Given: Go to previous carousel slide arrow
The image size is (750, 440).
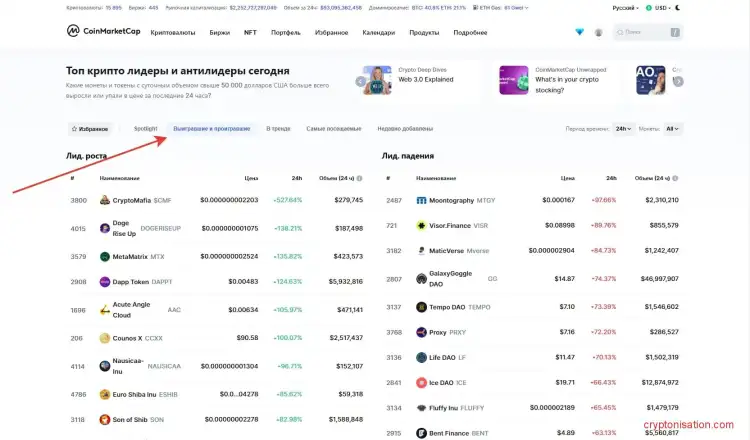Looking at the screenshot, I should [360, 81].
